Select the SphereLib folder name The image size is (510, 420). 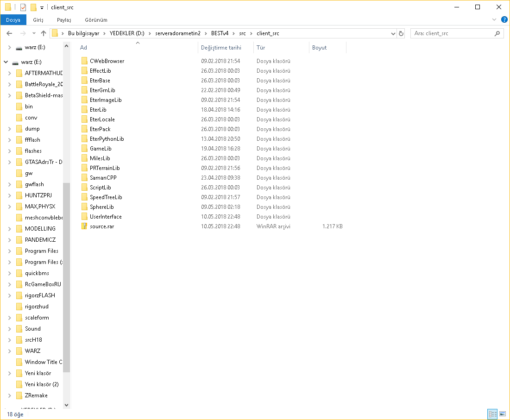(102, 207)
